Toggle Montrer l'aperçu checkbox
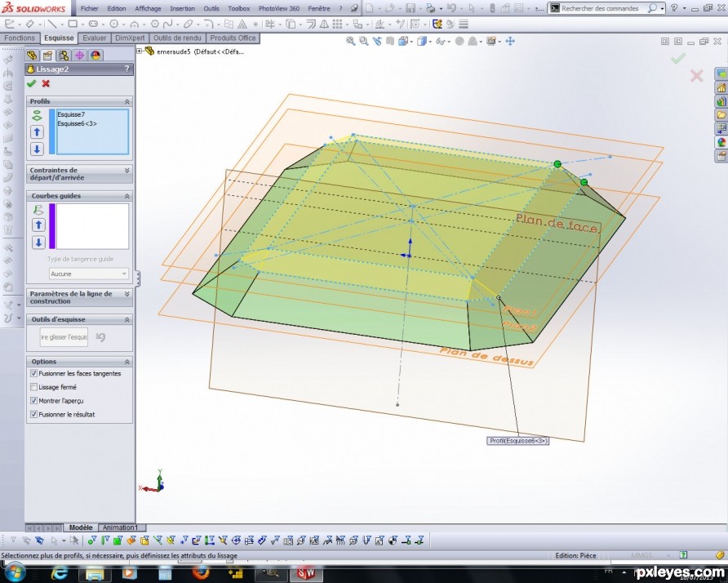This screenshot has width=728, height=583. (x=33, y=400)
